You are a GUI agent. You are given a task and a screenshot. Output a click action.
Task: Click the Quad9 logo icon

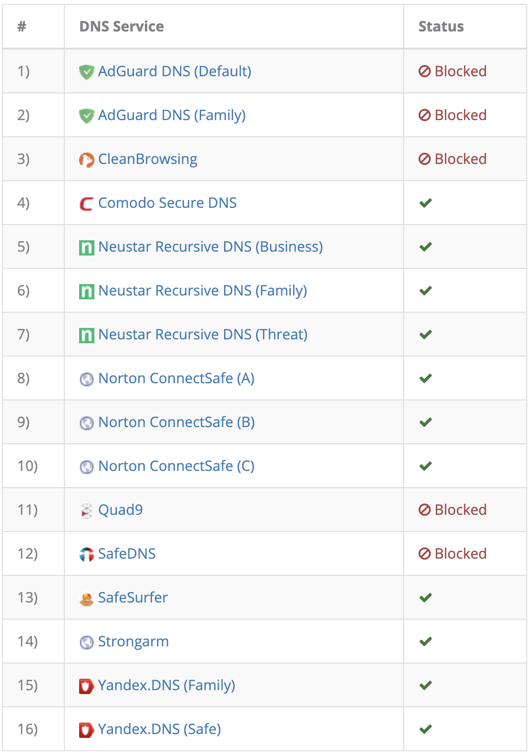(86, 511)
